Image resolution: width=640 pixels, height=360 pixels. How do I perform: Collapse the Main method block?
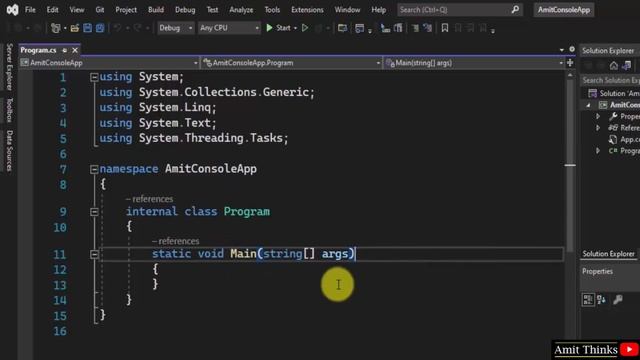[x=94, y=254]
